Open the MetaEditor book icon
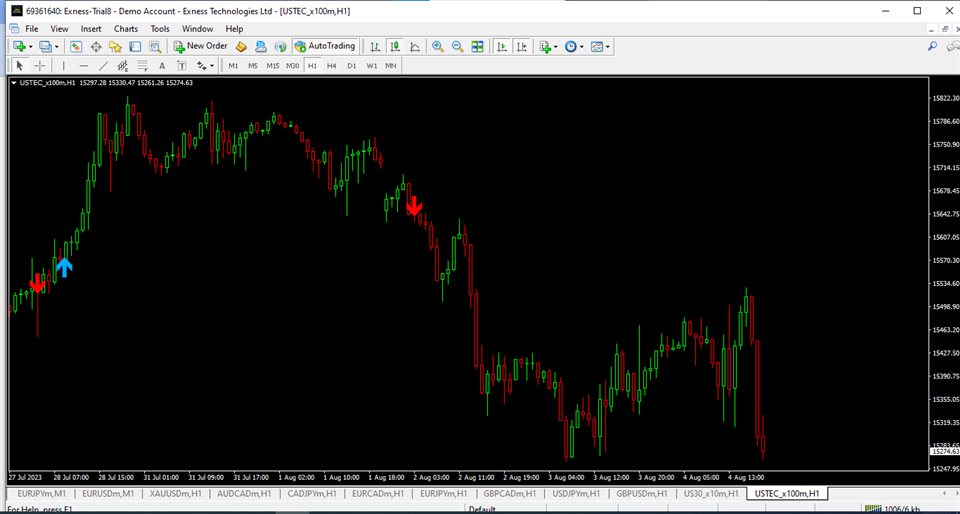This screenshot has height=514, width=960. click(x=241, y=47)
